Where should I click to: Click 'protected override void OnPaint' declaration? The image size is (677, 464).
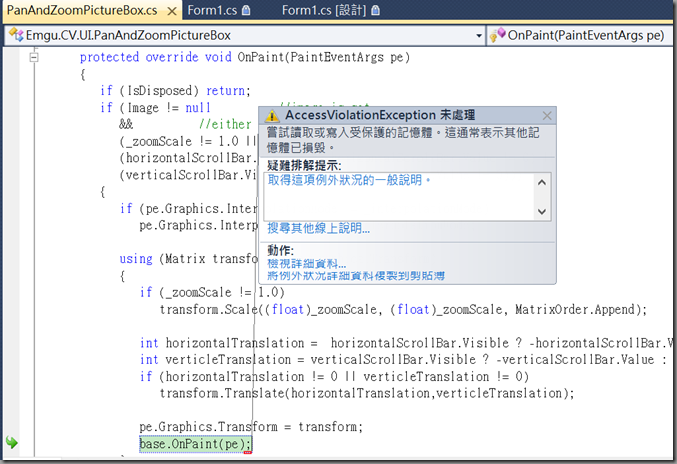point(245,57)
